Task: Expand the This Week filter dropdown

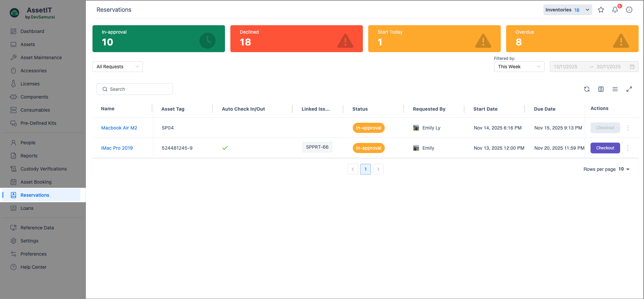Action: click(519, 67)
